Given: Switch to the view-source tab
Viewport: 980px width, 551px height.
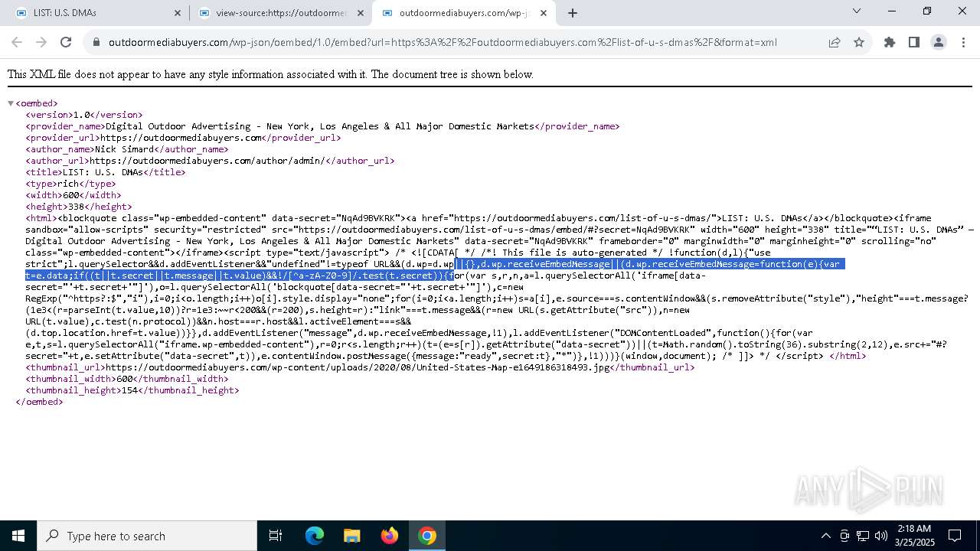Looking at the screenshot, I should point(280,13).
